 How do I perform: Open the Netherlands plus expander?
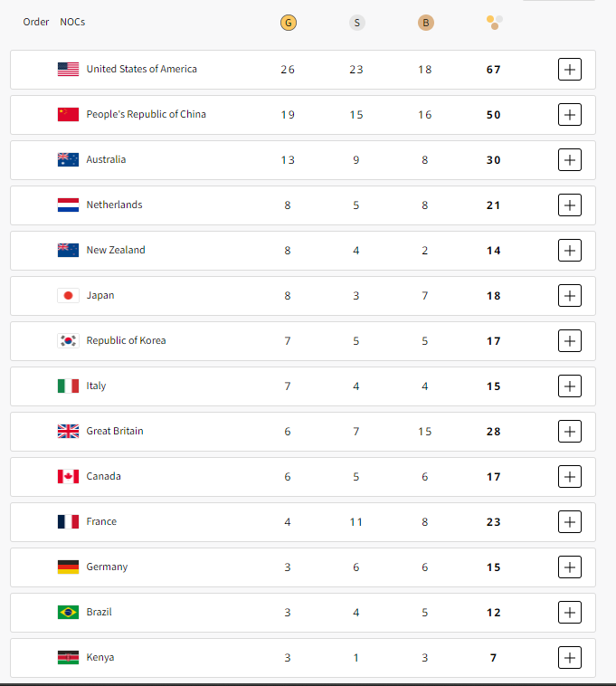pos(570,205)
